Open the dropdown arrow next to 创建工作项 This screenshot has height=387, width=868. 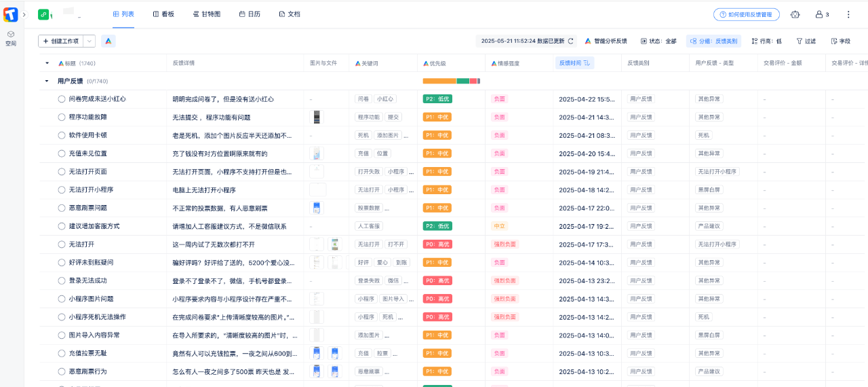pos(89,41)
